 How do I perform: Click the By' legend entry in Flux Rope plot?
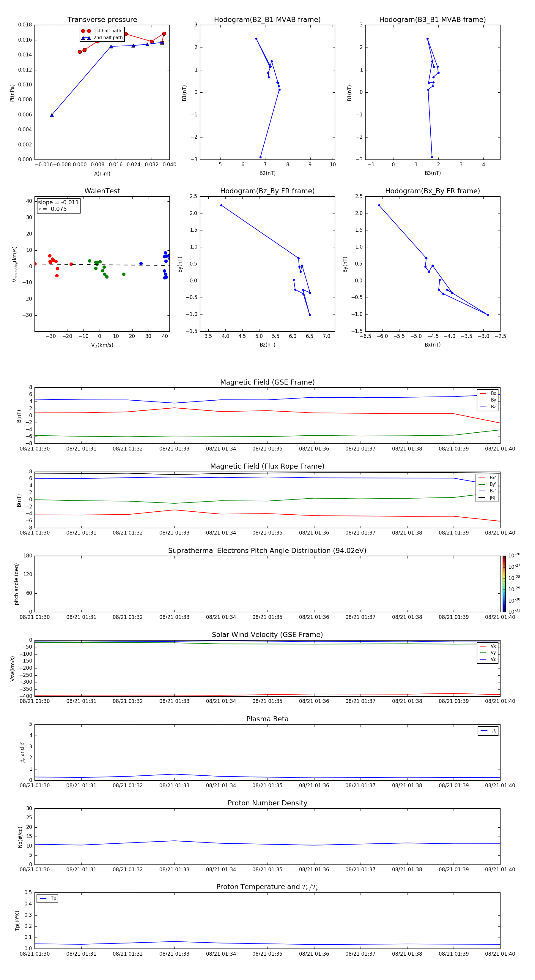click(x=487, y=484)
